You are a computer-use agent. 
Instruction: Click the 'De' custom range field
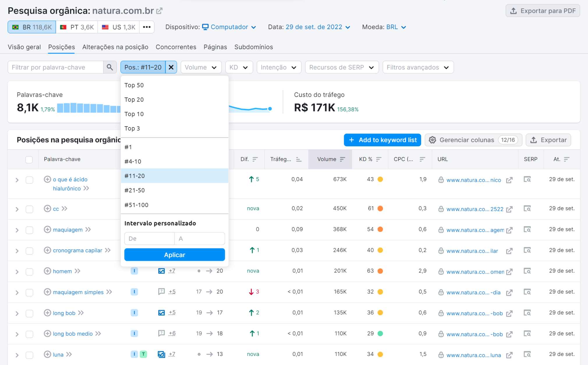[x=149, y=238]
